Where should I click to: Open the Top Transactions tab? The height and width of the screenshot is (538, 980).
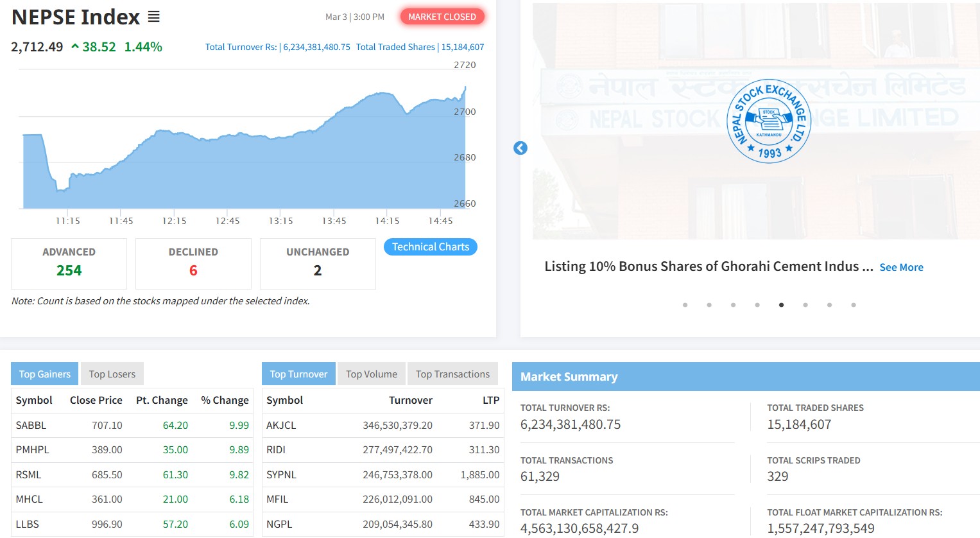pyautogui.click(x=452, y=374)
